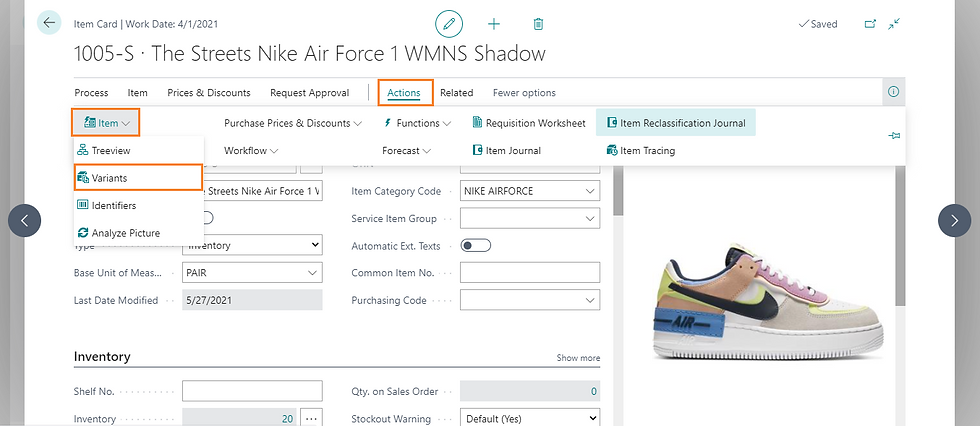Click the Saved status indicator
This screenshot has height=426, width=980.
click(818, 24)
